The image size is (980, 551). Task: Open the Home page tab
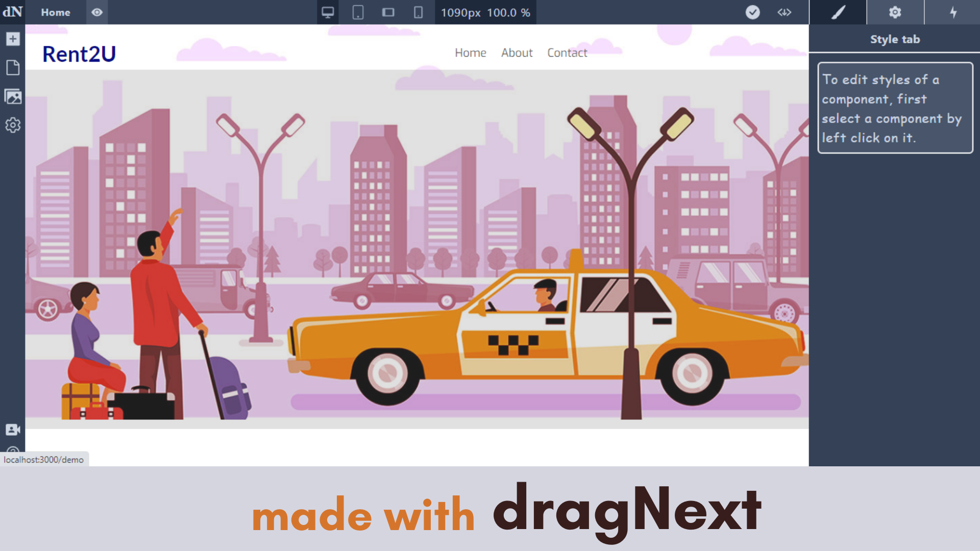pyautogui.click(x=55, y=12)
